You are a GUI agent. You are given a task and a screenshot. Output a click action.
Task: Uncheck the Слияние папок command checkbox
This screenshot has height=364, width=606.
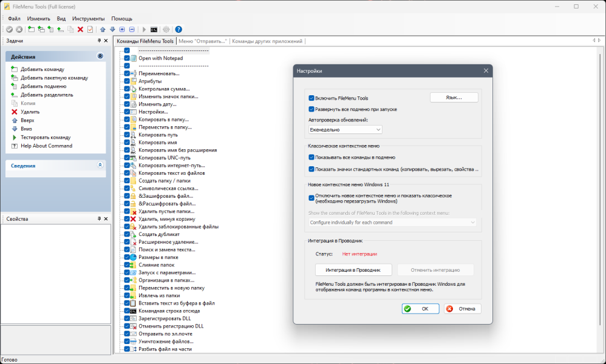click(127, 265)
